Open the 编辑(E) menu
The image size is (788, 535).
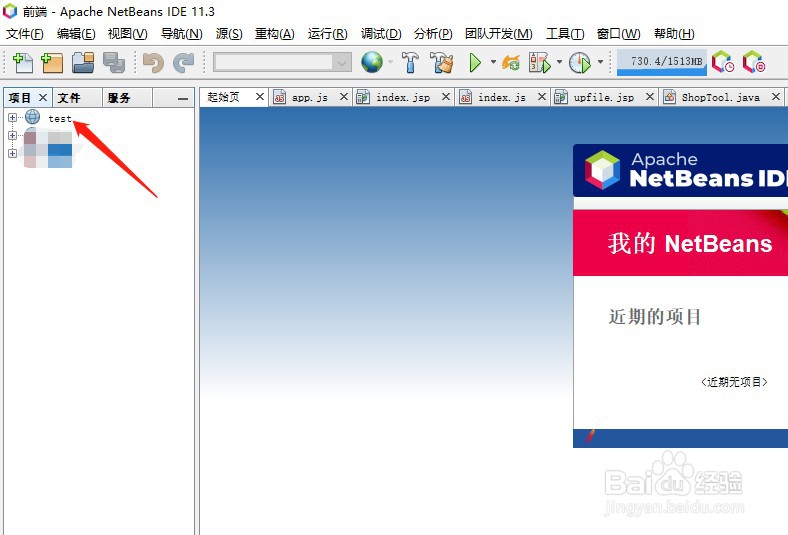pyautogui.click(x=76, y=34)
